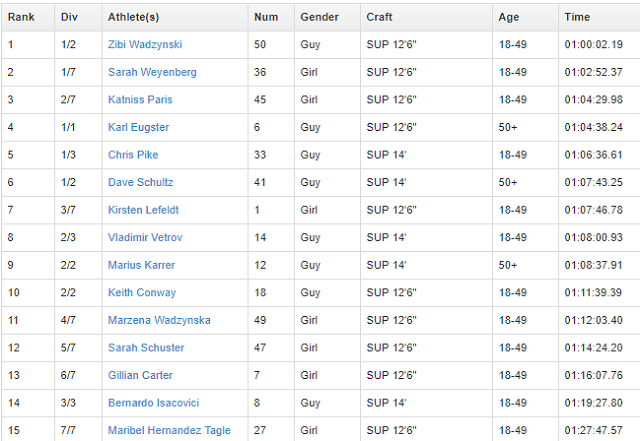This screenshot has width=640, height=441.
Task: Click the Age column header
Action: (509, 17)
